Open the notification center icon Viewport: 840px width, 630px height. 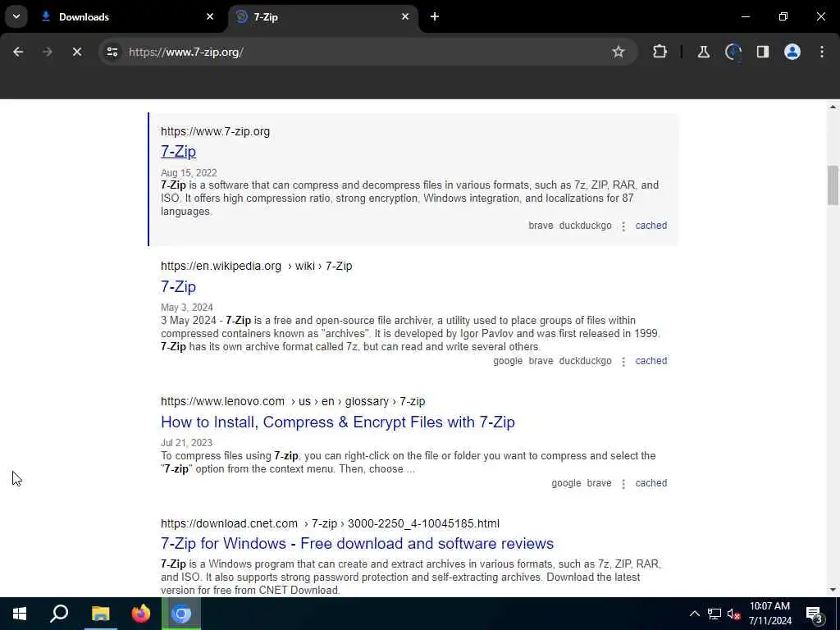point(814,614)
